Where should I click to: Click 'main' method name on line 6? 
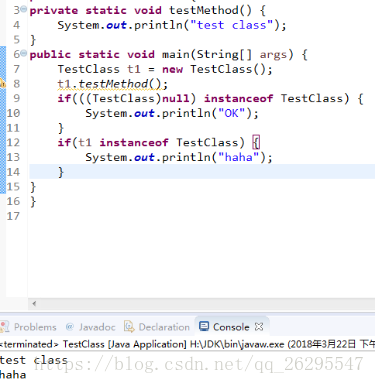pyautogui.click(x=176, y=54)
